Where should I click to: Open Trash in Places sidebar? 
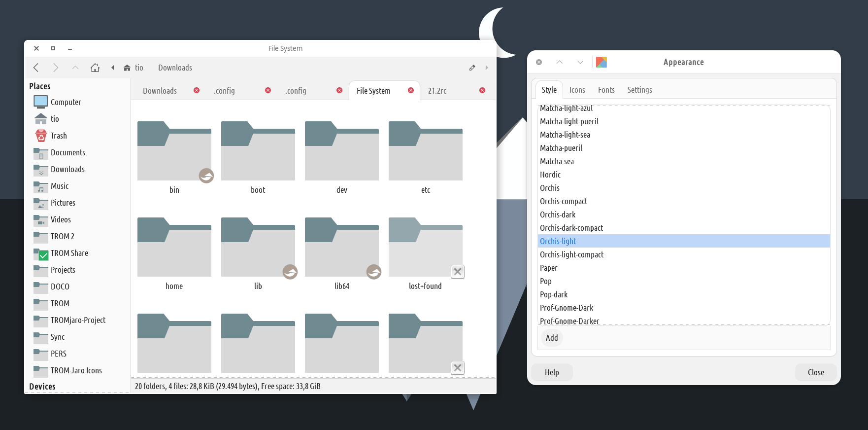58,136
